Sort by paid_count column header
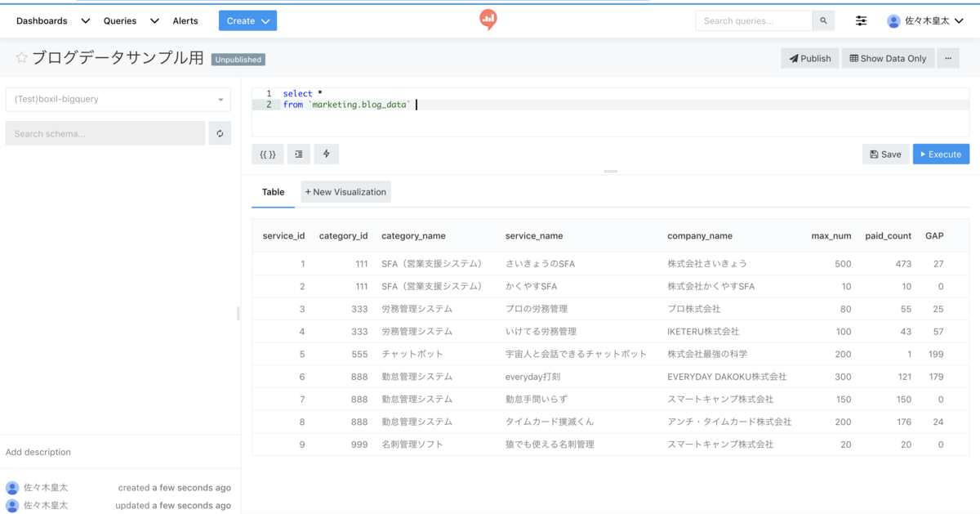 point(889,235)
